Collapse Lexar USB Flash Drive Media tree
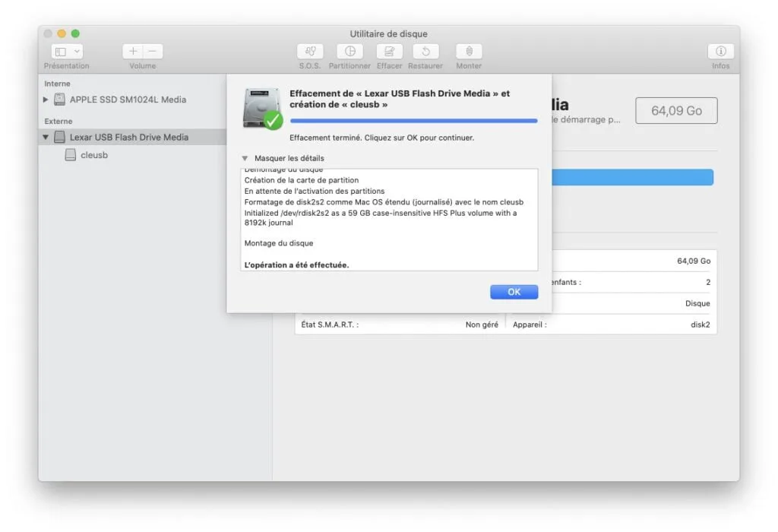778x532 pixels. point(46,137)
